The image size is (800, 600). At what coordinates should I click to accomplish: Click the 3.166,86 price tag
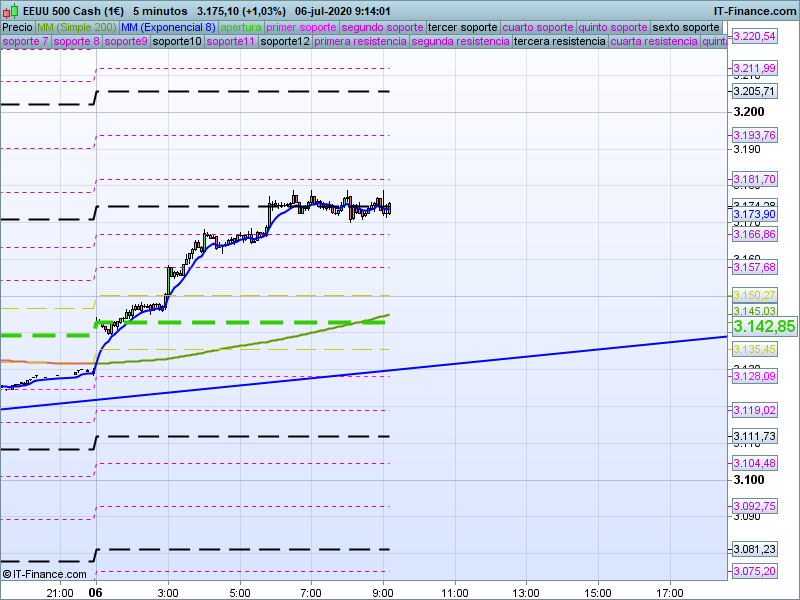click(x=755, y=235)
